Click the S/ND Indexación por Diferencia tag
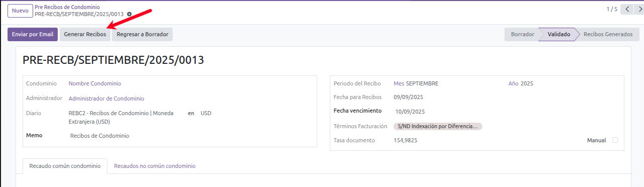Image resolution: width=644 pixels, height=187 pixels. pos(438,126)
